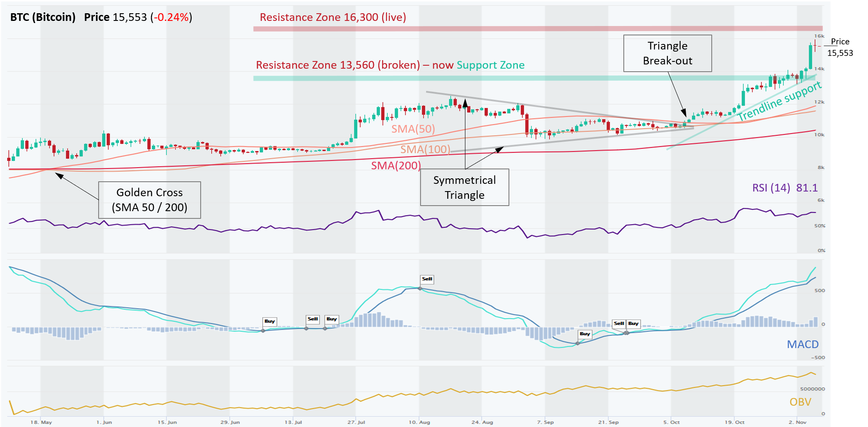Click the '29. Jun' date axis label

pos(230,422)
